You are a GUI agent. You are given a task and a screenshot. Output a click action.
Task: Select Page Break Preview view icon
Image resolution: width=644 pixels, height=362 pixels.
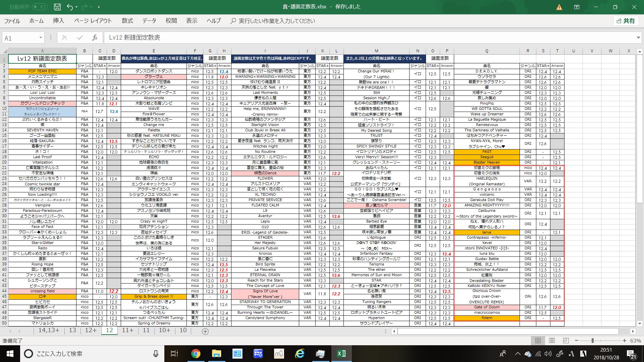click(x=566, y=341)
